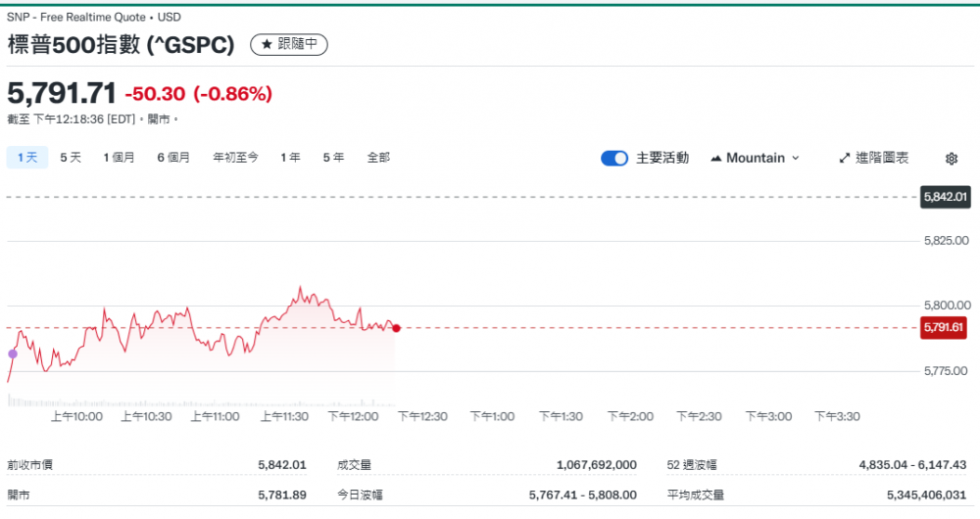Viewport: 980px width, 519px height.
Task: Open chart settings gear icon
Action: tap(951, 159)
